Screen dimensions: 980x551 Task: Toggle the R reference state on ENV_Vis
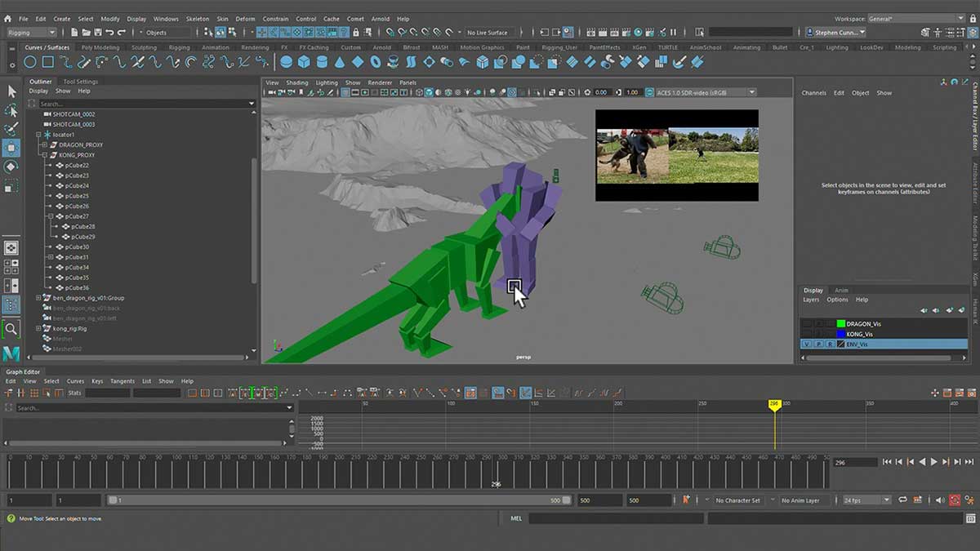(831, 344)
